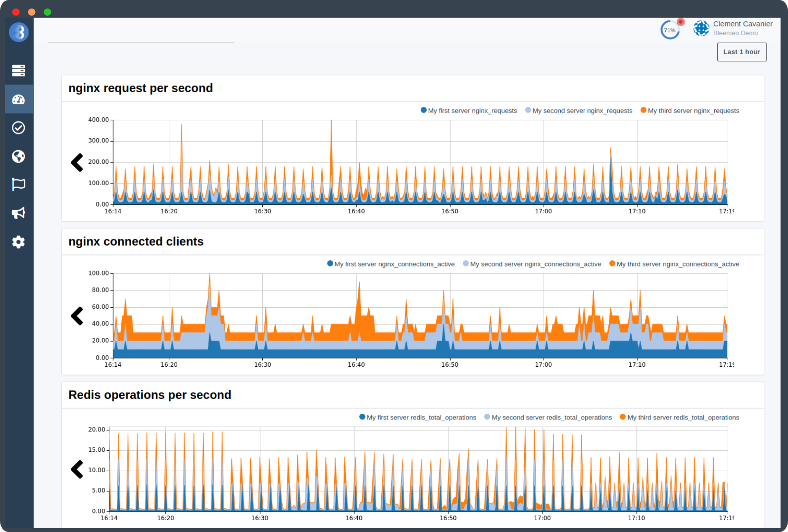Click the Bleemeo logo in sidebar

(19, 32)
